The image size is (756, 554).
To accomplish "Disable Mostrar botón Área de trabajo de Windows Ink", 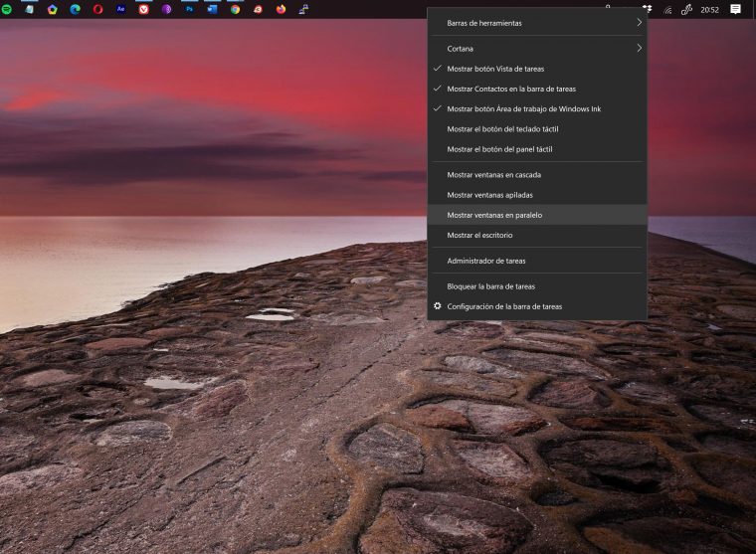I will tap(523, 108).
